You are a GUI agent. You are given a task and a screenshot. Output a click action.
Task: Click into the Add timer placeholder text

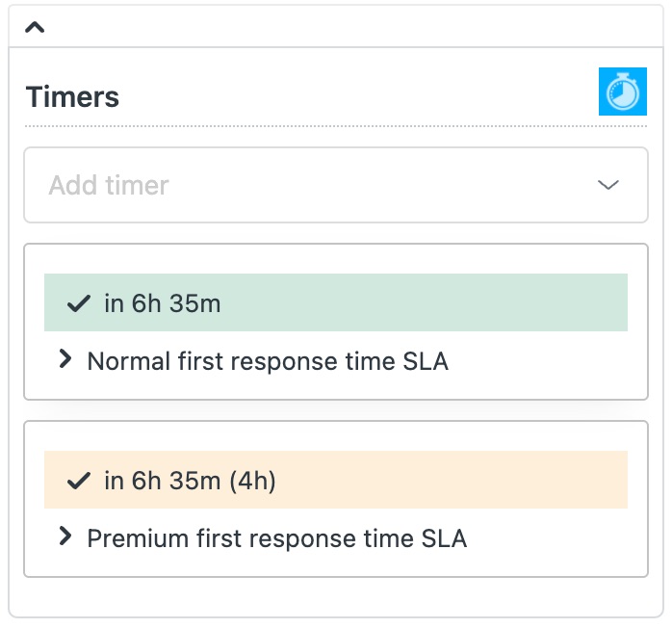109,185
